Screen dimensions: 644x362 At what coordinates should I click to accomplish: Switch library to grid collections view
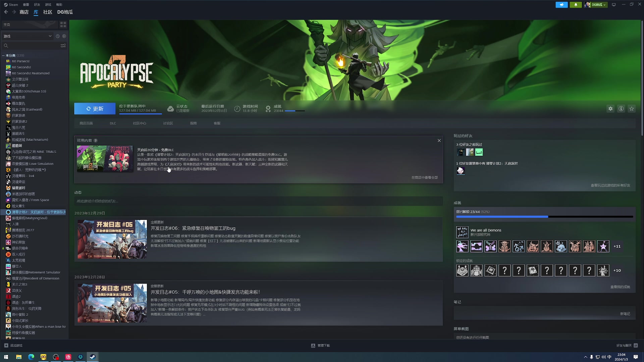pyautogui.click(x=63, y=25)
